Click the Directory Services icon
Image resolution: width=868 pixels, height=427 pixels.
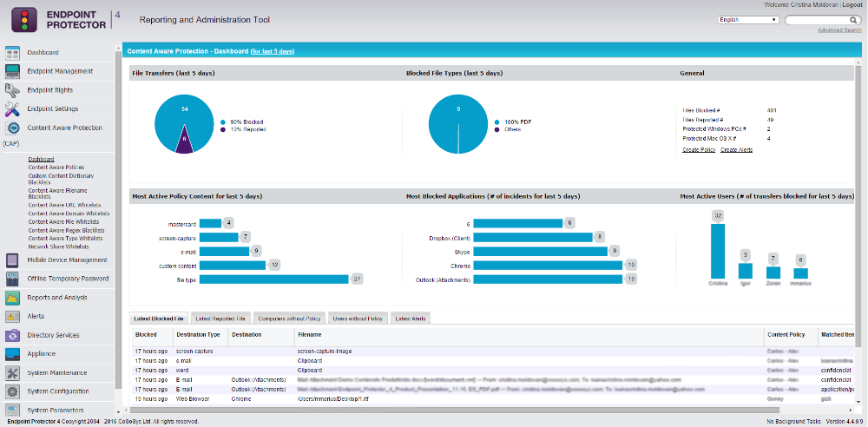[13, 336]
